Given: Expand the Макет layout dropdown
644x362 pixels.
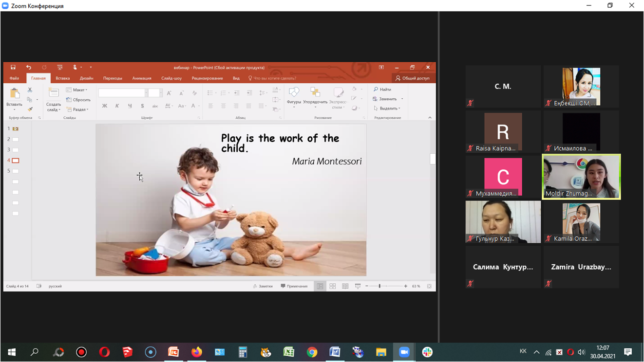Looking at the screenshot, I should pos(77,90).
